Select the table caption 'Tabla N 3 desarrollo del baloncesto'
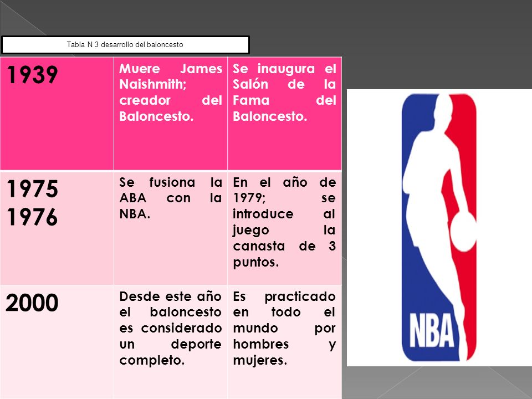Viewport: 532px width, 399px height. [125, 45]
